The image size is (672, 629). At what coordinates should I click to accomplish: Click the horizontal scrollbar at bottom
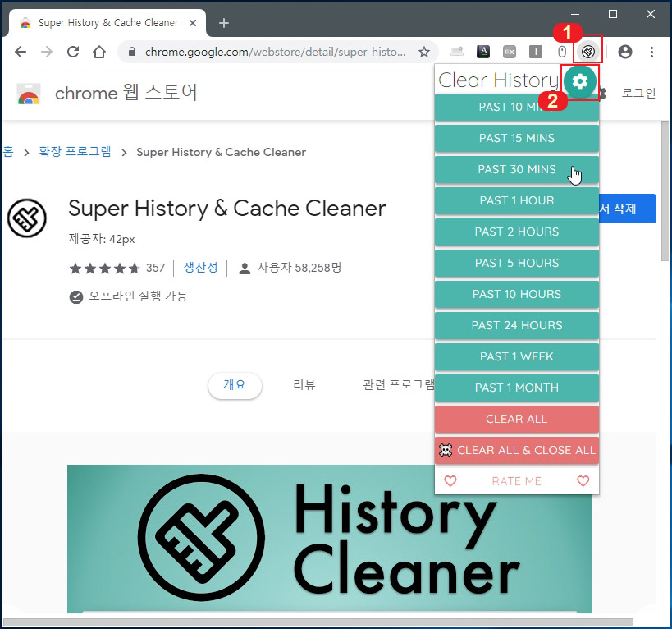tap(318, 622)
